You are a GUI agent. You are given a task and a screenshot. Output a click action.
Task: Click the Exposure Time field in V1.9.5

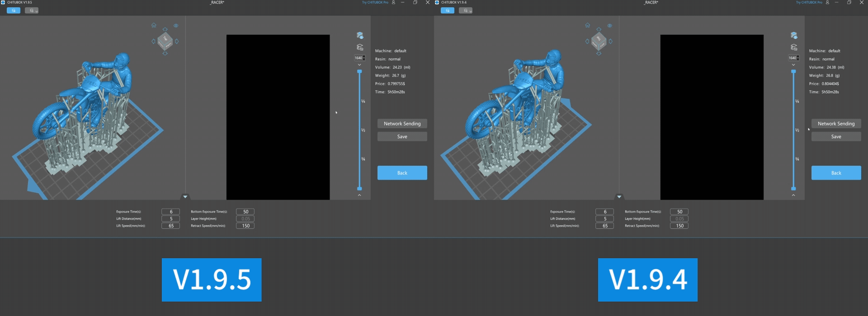tap(171, 212)
